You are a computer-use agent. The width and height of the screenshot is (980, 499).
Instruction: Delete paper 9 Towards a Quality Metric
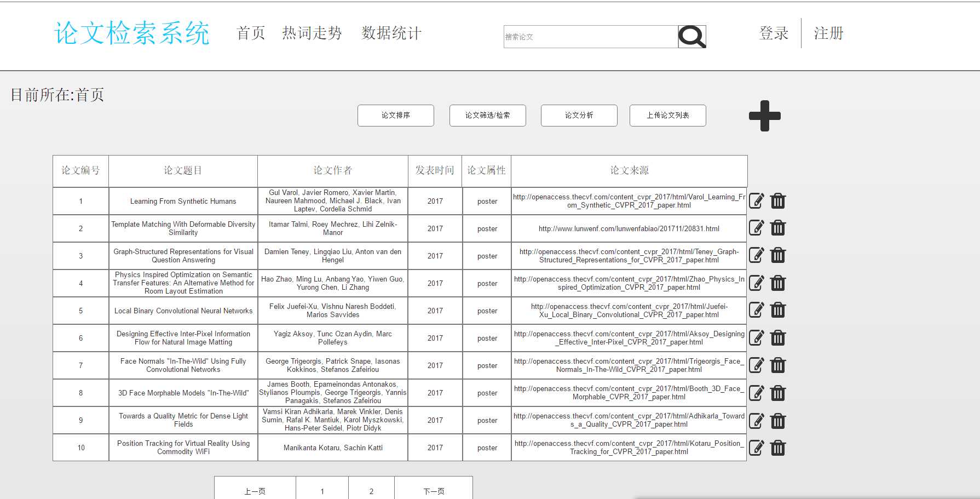pos(778,421)
